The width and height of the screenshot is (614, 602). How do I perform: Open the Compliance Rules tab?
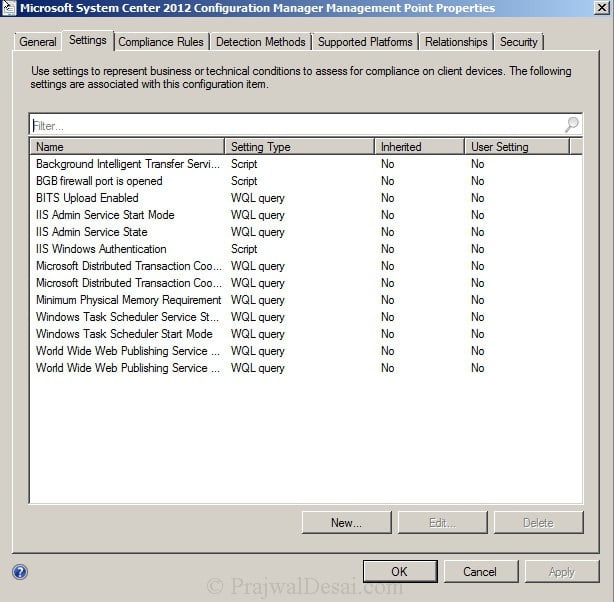tap(161, 42)
